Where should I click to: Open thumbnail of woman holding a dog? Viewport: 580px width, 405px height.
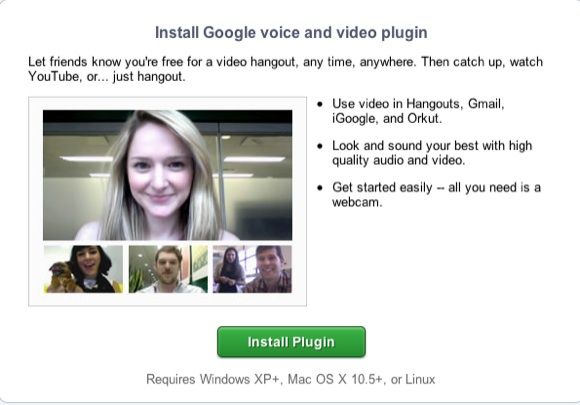point(83,269)
